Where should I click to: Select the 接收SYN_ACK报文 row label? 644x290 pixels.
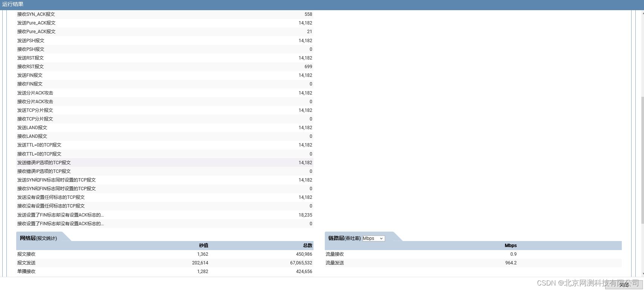pos(36,14)
